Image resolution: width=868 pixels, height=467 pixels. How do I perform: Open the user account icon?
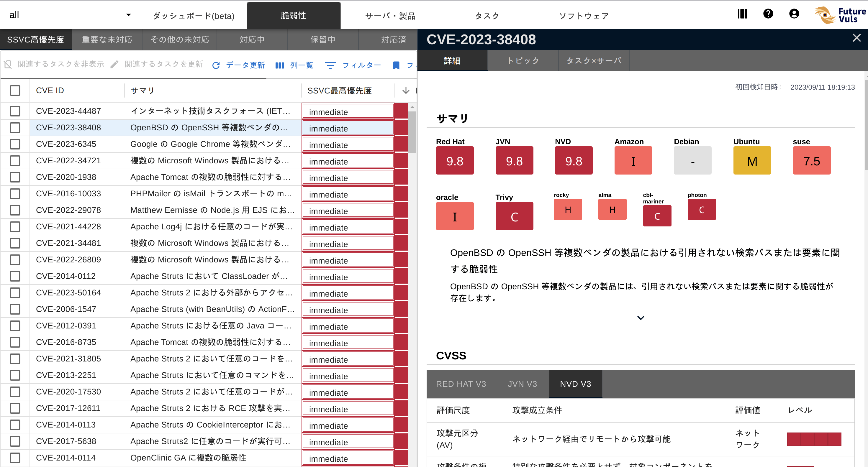[x=794, y=14]
